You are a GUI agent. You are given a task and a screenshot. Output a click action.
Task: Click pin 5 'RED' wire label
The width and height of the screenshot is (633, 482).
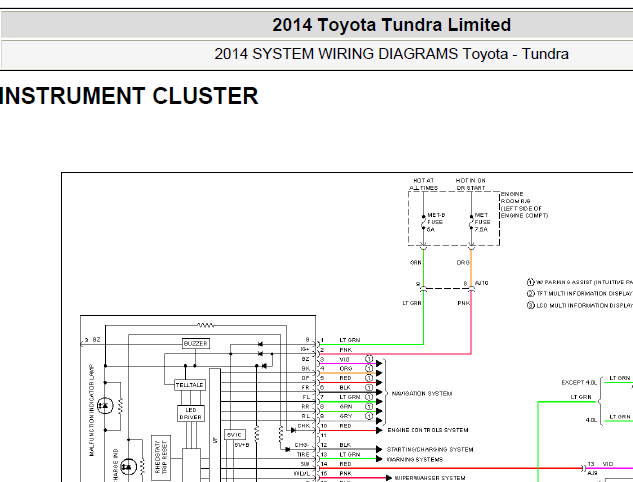pyautogui.click(x=345, y=378)
